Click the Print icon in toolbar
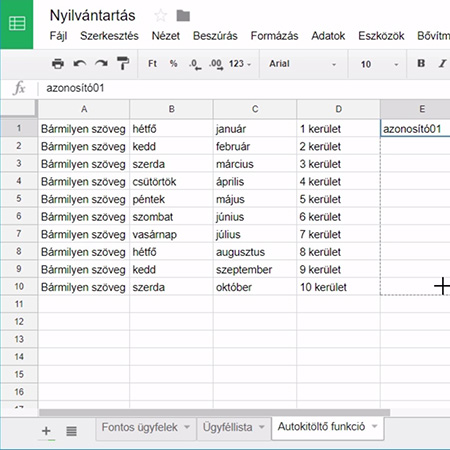Image resolution: width=450 pixels, height=450 pixels. pyautogui.click(x=58, y=63)
